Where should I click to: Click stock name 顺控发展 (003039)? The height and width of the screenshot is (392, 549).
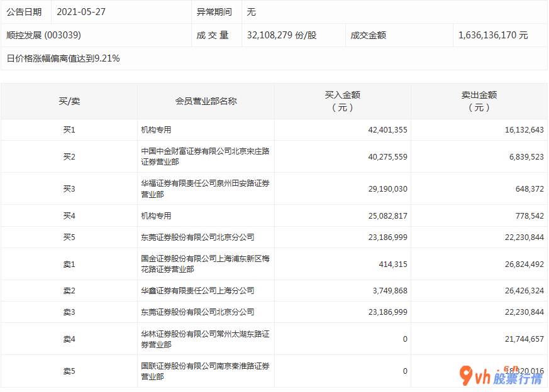click(43, 35)
